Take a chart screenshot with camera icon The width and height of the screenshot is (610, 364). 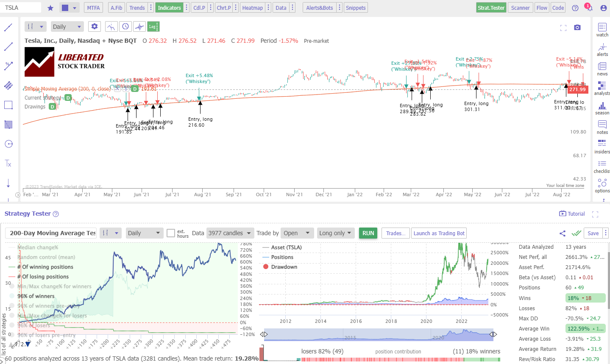pos(577,26)
